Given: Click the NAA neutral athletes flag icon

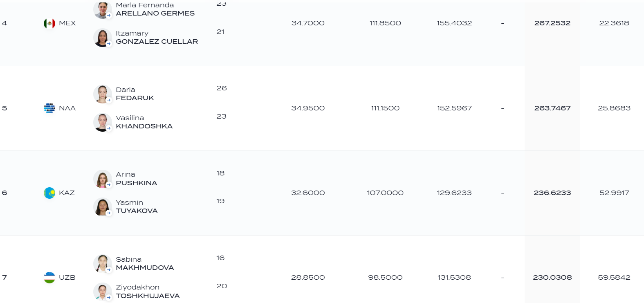Looking at the screenshot, I should coord(49,108).
